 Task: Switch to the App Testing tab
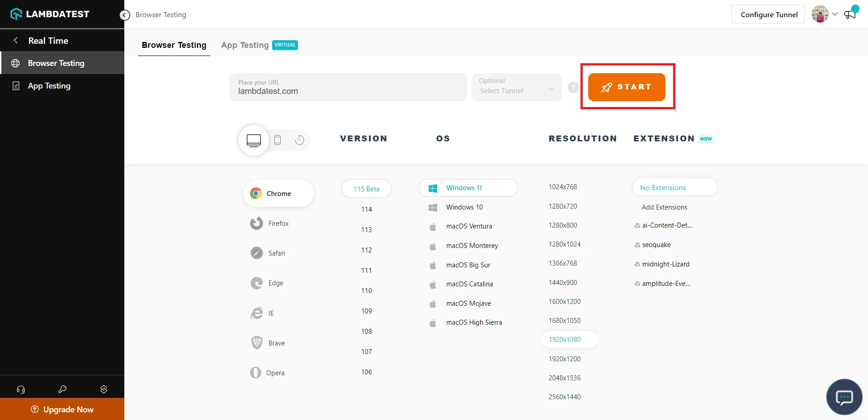(259, 45)
